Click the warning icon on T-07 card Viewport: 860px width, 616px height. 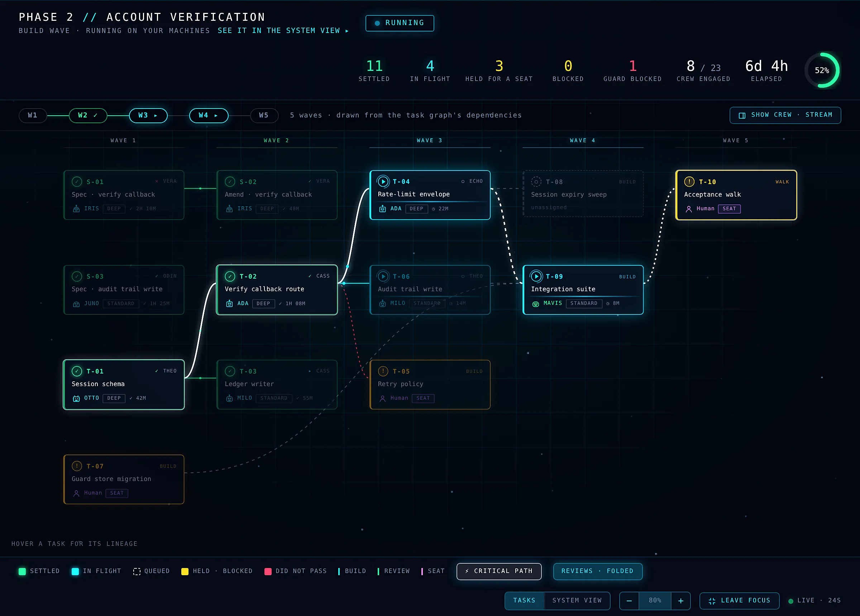[77, 466]
